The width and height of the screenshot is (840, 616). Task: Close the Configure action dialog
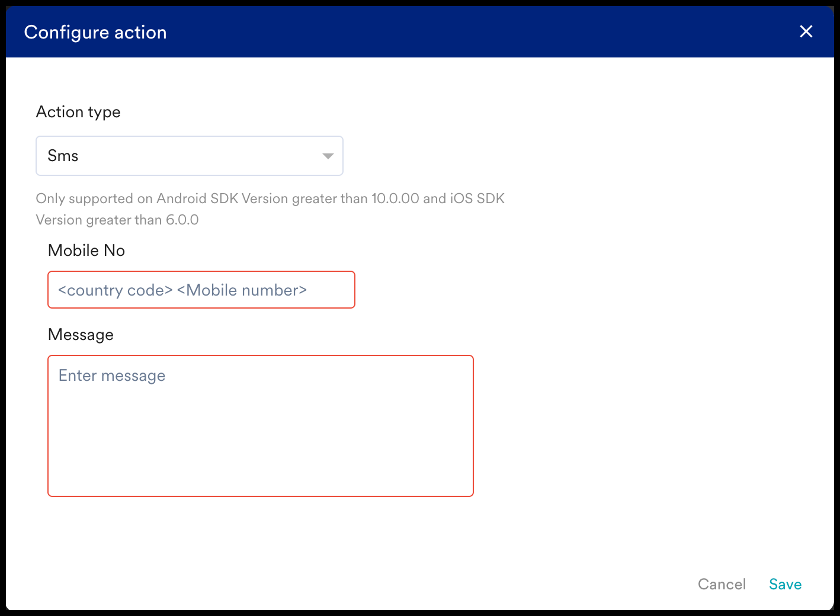pyautogui.click(x=806, y=32)
